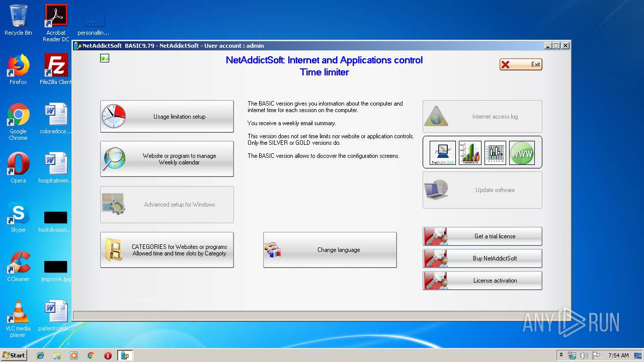644x362 pixels.
Task: Open Website or program to manage Weekly calendar
Action: (x=167, y=159)
